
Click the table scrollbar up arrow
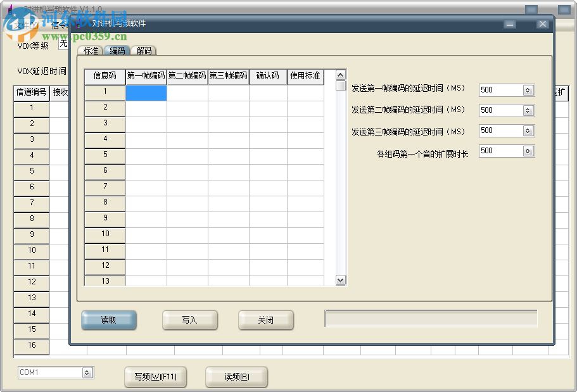point(341,75)
